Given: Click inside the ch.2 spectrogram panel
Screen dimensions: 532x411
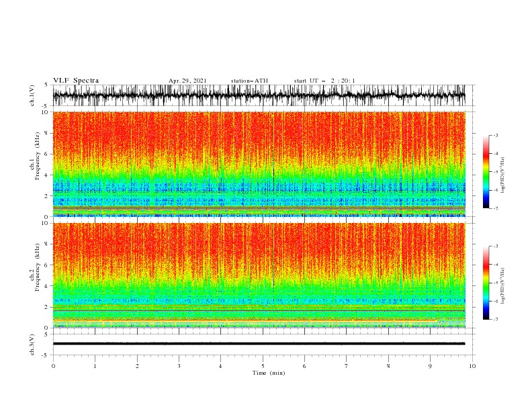Looking at the screenshot, I should point(259,275).
